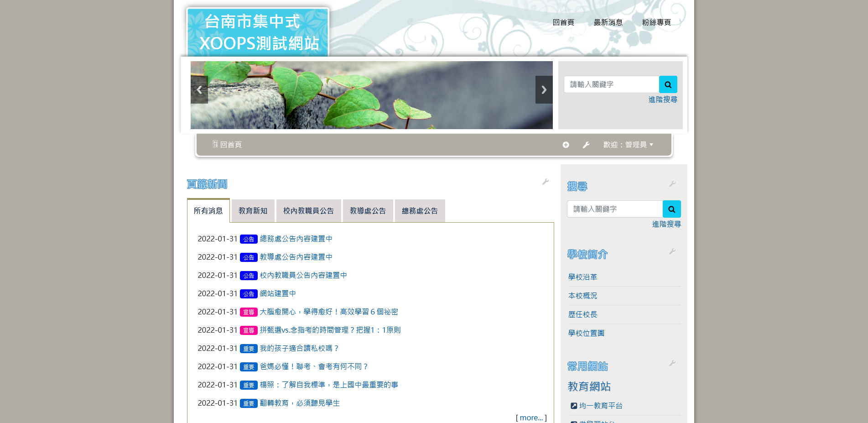Click the header keyword search input field

[x=611, y=84]
